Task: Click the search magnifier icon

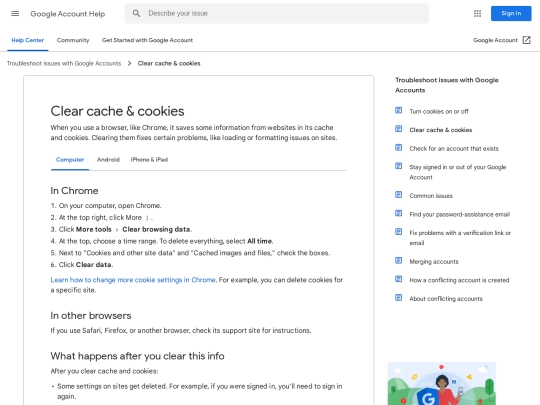Action: [136, 13]
